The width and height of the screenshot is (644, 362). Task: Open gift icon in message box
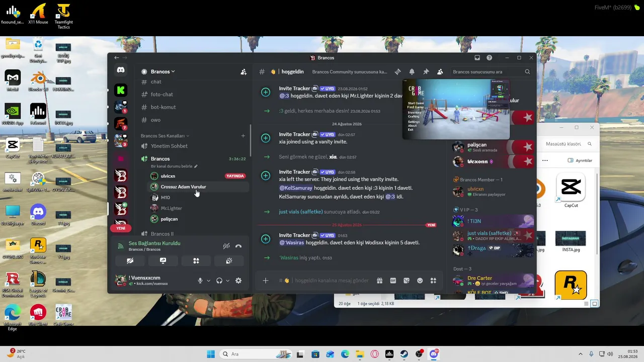(379, 281)
